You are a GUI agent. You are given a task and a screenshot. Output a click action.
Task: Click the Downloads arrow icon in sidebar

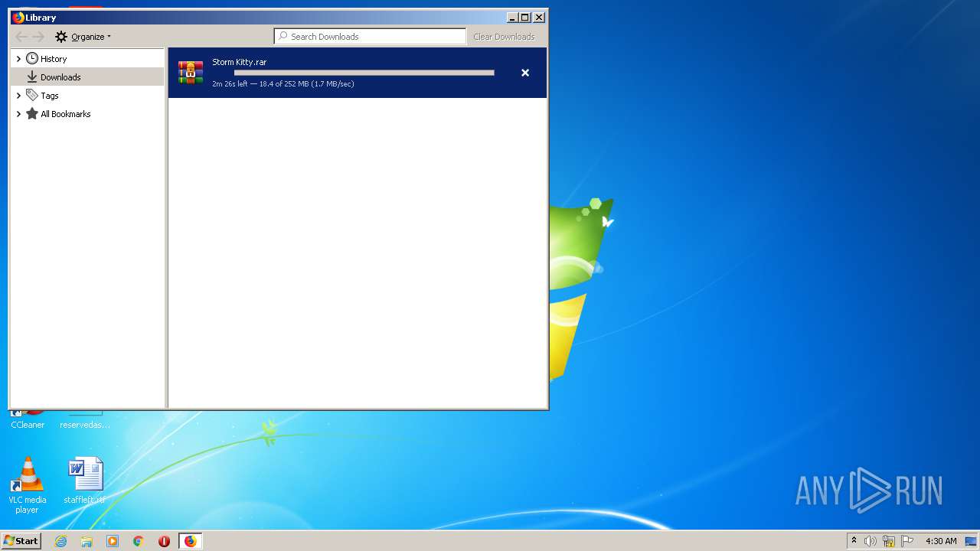(x=32, y=77)
